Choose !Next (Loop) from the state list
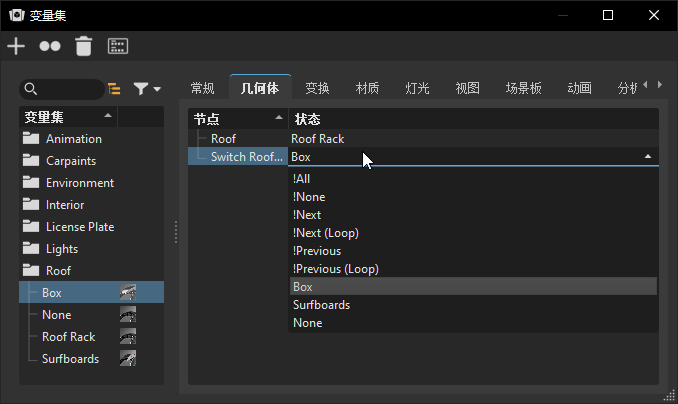 tap(473, 233)
